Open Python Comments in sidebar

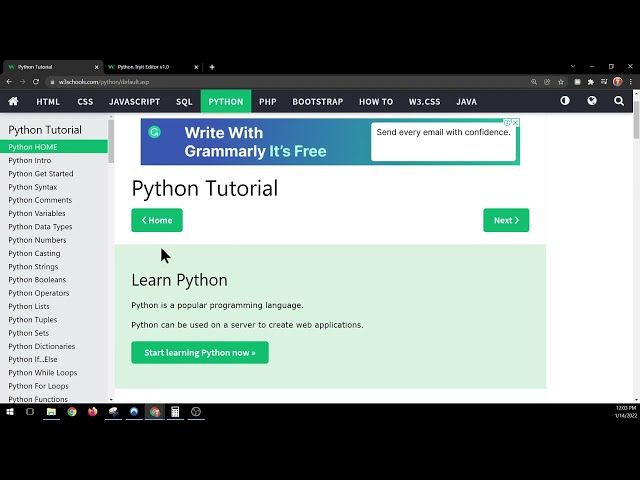click(x=40, y=200)
